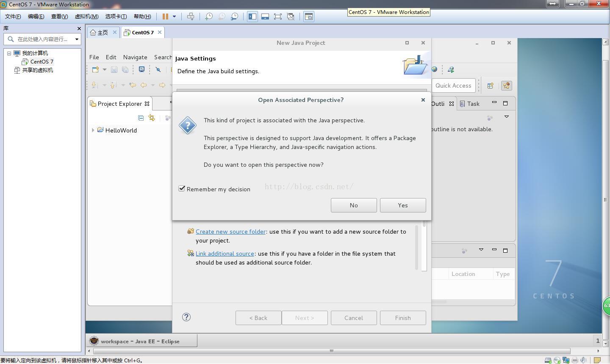Take a VM snapshot
This screenshot has height=364, width=610.
coord(209,17)
